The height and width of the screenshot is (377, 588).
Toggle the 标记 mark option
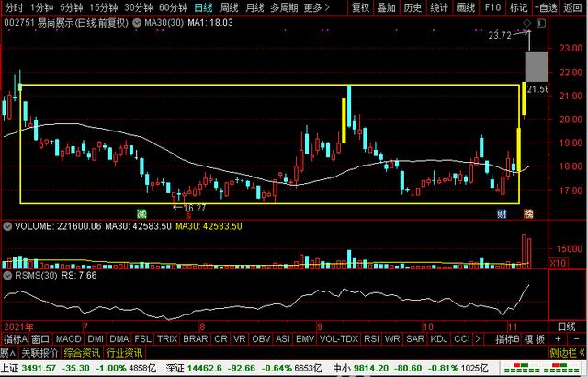518,7
